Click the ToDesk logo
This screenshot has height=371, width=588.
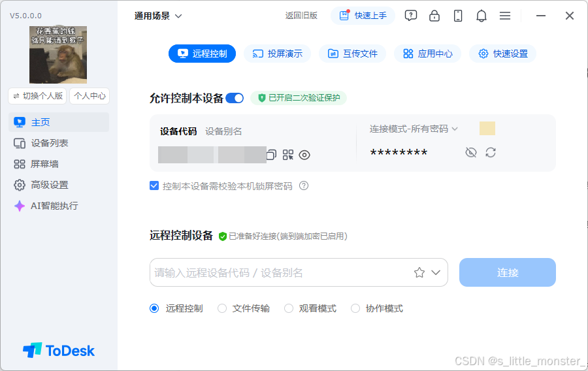(59, 351)
